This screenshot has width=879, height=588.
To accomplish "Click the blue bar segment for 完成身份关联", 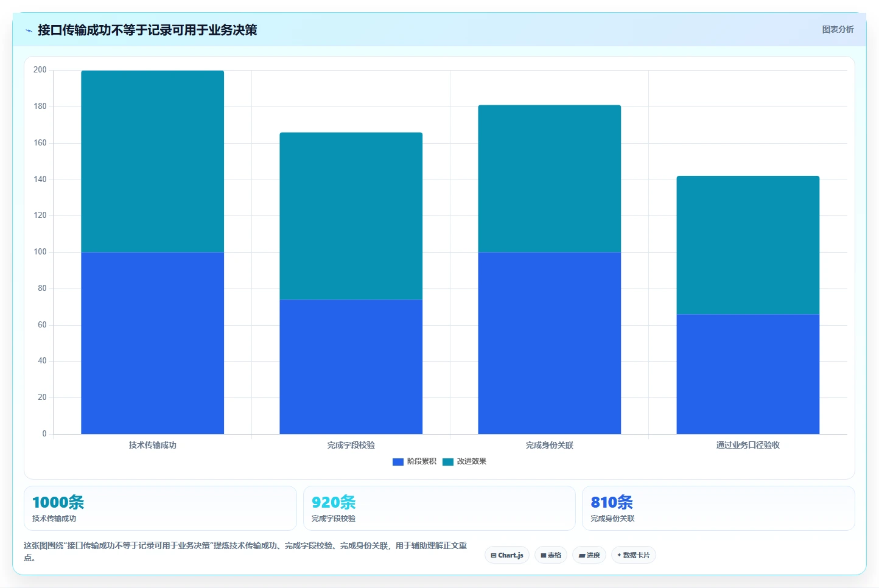I will pyautogui.click(x=549, y=343).
